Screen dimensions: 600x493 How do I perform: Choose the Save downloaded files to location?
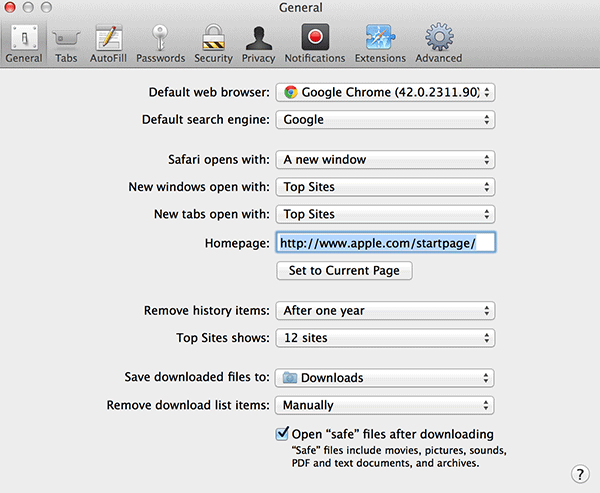(386, 378)
